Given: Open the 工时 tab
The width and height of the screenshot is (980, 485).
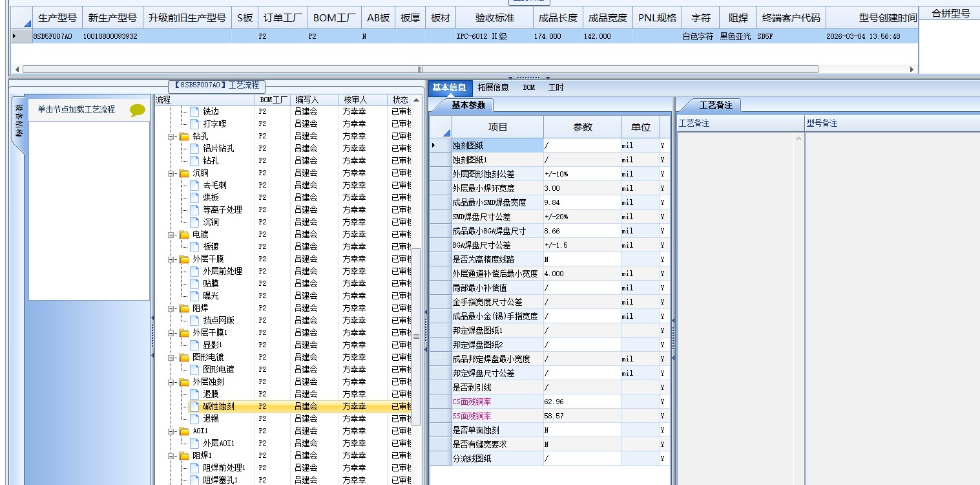Looking at the screenshot, I should [x=556, y=87].
